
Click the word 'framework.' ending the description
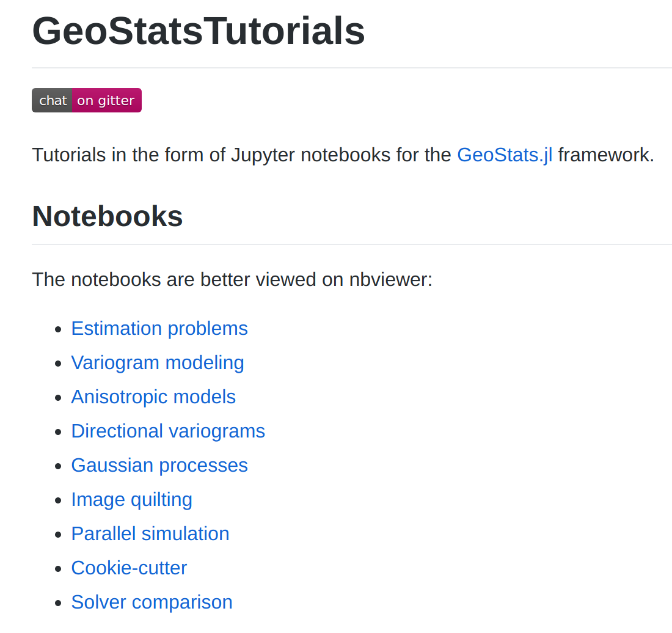[x=606, y=155]
